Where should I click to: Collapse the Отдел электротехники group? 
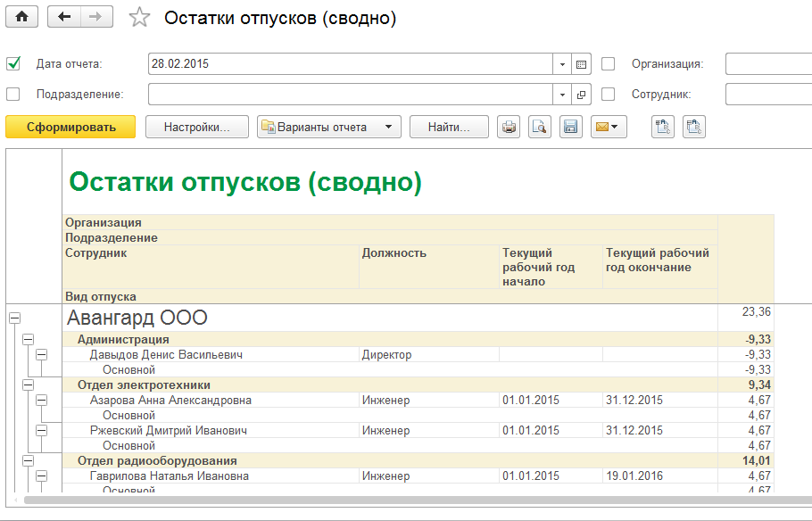coord(28,385)
